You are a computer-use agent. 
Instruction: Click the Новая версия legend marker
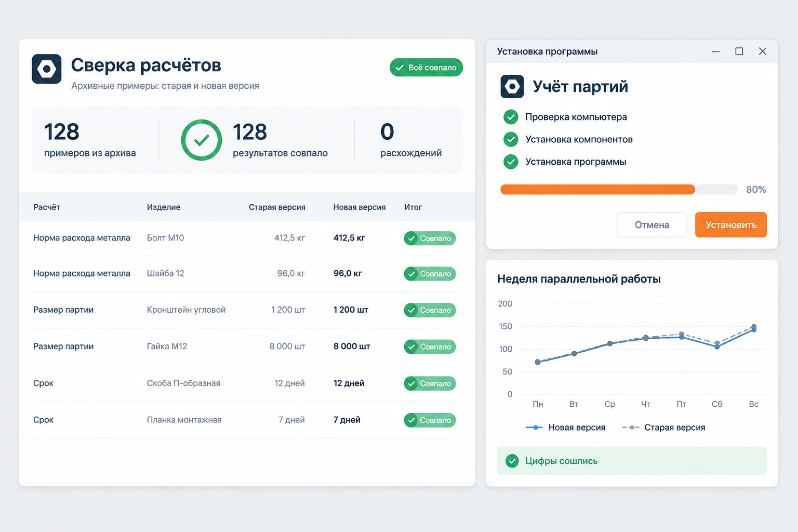coord(535,428)
